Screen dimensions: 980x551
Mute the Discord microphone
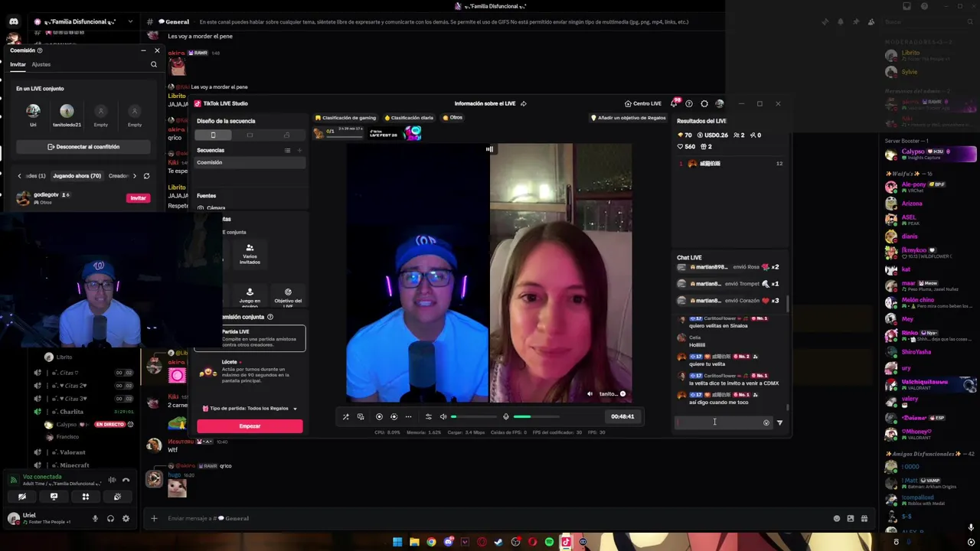(x=95, y=518)
